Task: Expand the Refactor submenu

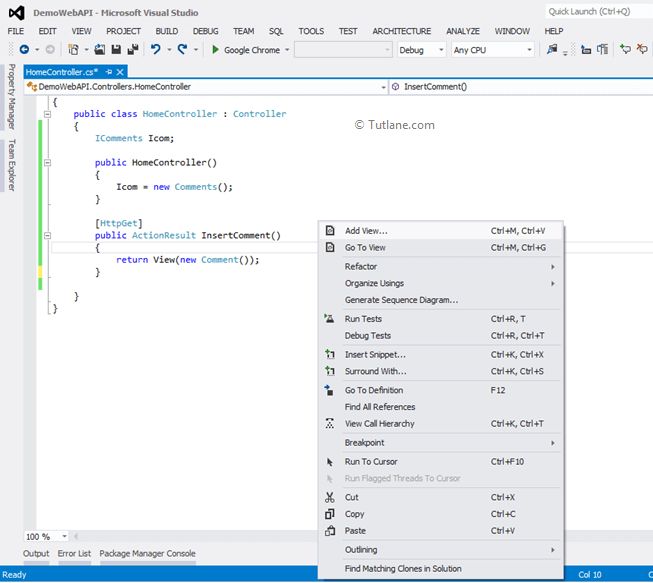Action: click(441, 267)
